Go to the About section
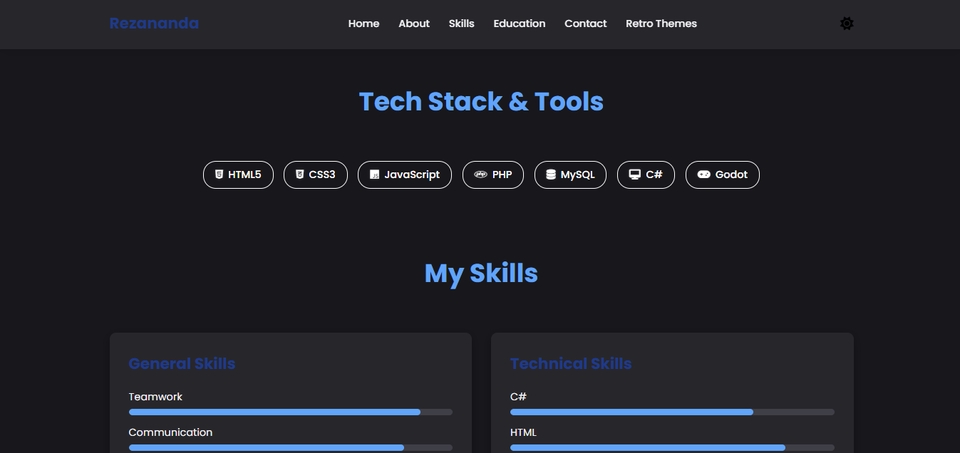Image resolution: width=960 pixels, height=453 pixels. (x=414, y=23)
